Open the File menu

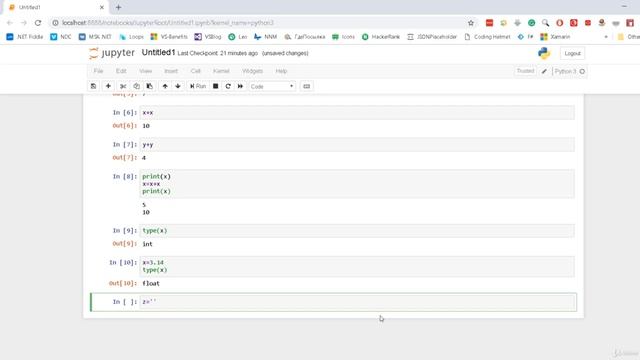pos(98,71)
